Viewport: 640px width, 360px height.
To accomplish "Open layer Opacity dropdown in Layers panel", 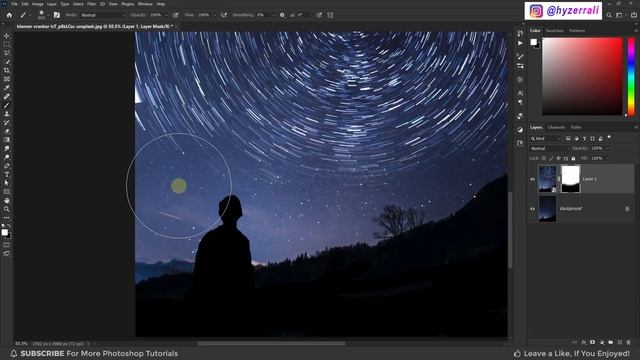I will [x=607, y=149].
